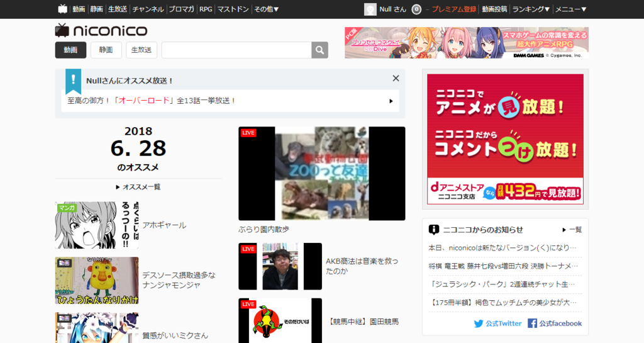Click AKB商法は音楽を救ったのか title

pos(362,266)
